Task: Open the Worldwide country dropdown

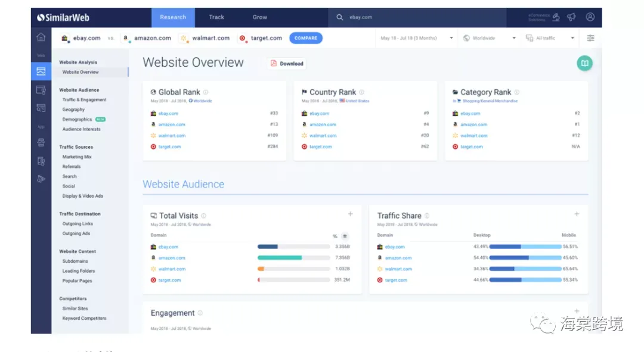Action: click(x=489, y=38)
